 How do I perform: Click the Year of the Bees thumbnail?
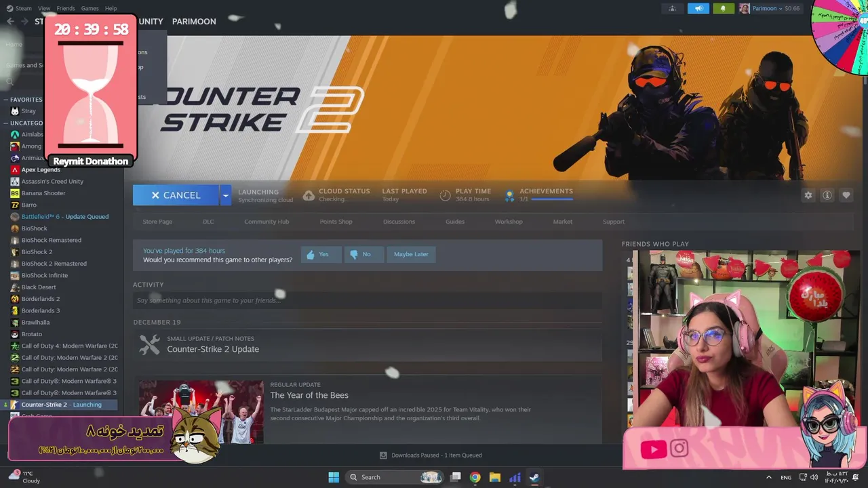pos(201,411)
